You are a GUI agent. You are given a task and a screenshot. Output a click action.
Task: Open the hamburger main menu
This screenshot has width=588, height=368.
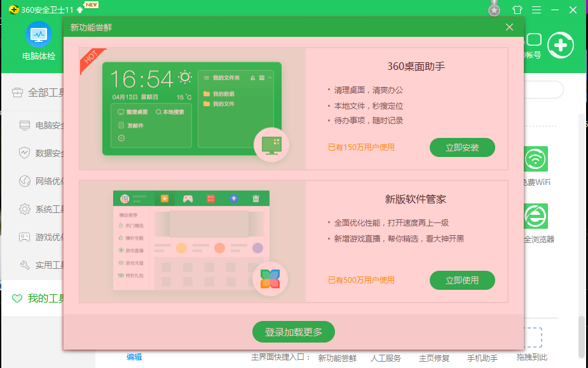tap(537, 10)
